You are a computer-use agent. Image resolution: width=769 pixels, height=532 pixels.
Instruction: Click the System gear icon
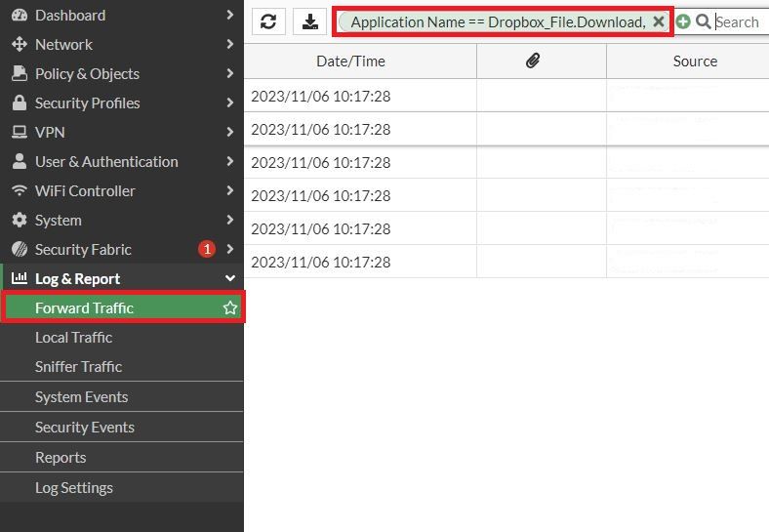[x=20, y=220]
